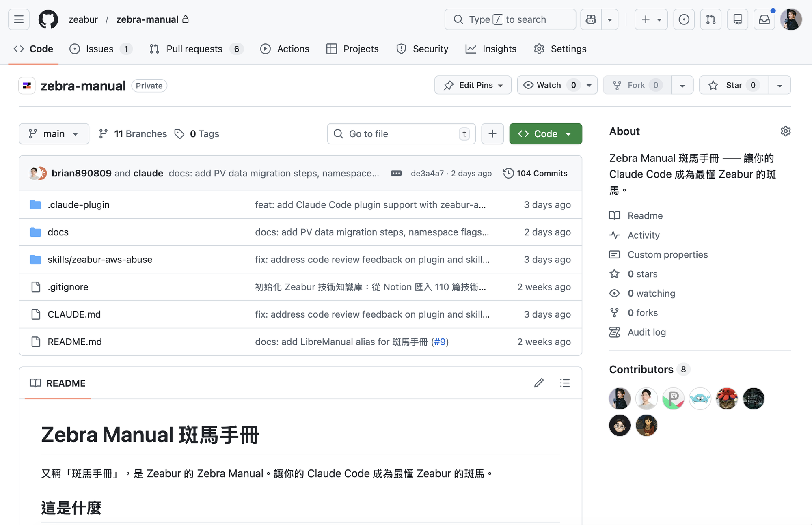Click the GitHub logo
Viewport: 812px width, 525px height.
tap(48, 19)
